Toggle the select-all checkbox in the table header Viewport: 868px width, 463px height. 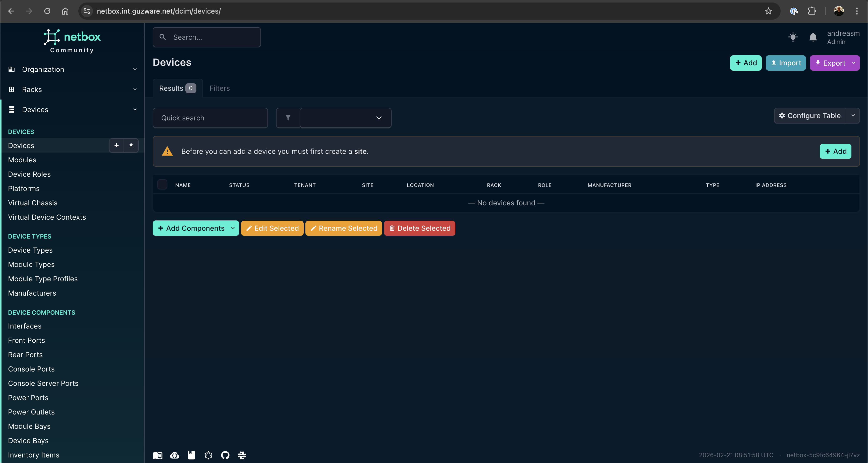coord(162,184)
